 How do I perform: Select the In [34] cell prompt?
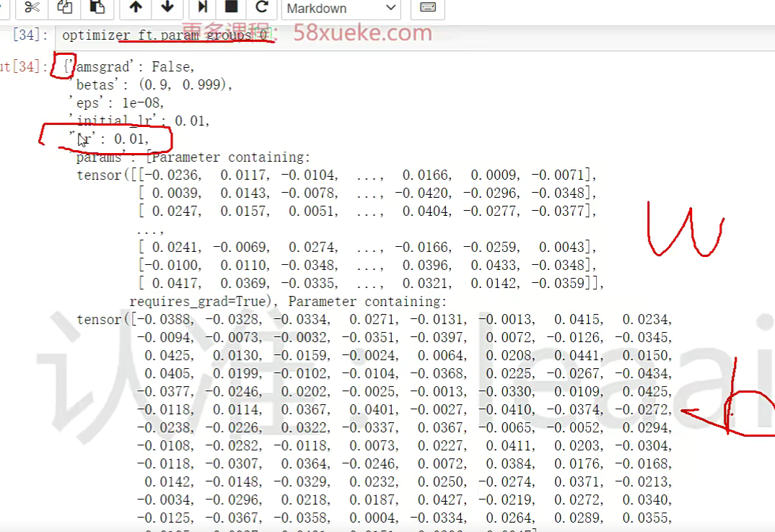click(30, 35)
